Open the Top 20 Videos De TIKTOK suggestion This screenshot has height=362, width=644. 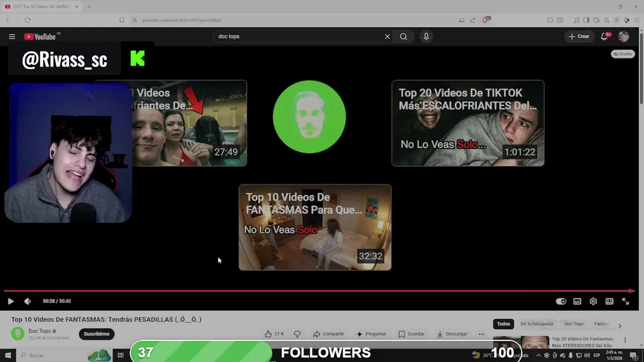pyautogui.click(x=468, y=123)
